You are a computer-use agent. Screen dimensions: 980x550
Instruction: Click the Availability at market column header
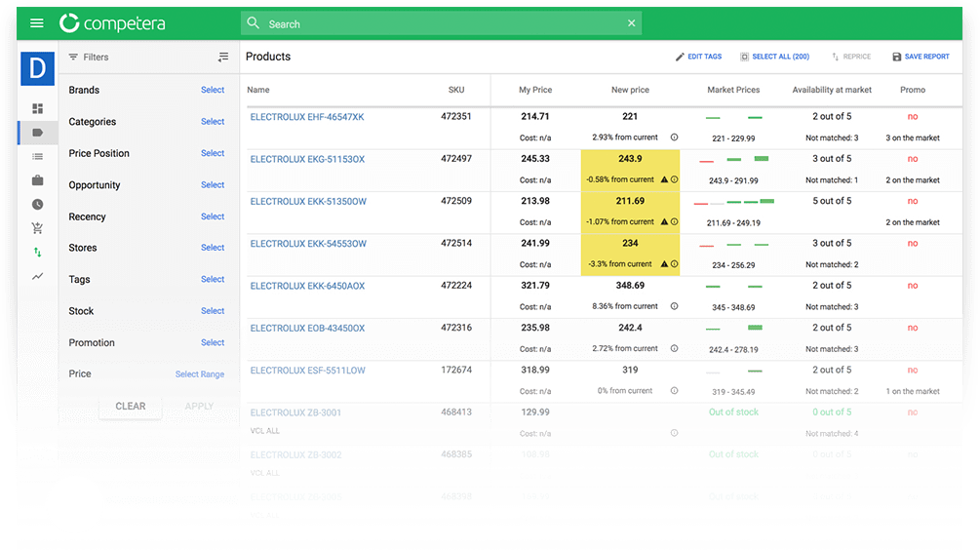[832, 90]
